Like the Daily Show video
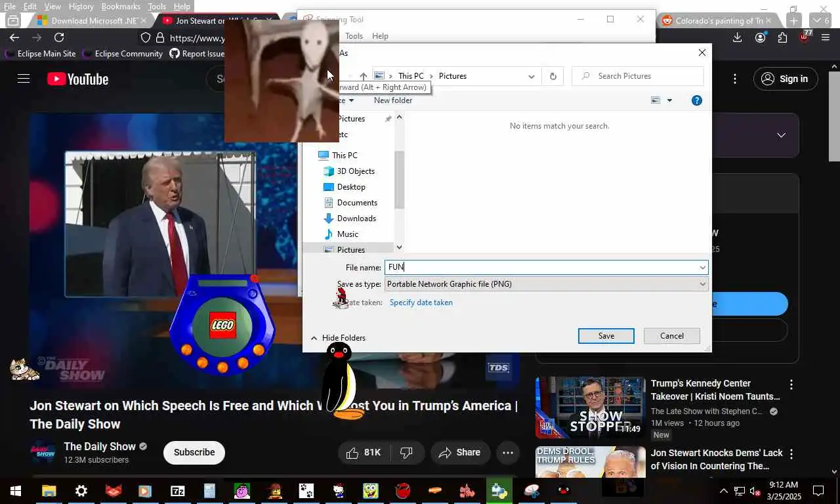840x504 pixels. (364, 453)
